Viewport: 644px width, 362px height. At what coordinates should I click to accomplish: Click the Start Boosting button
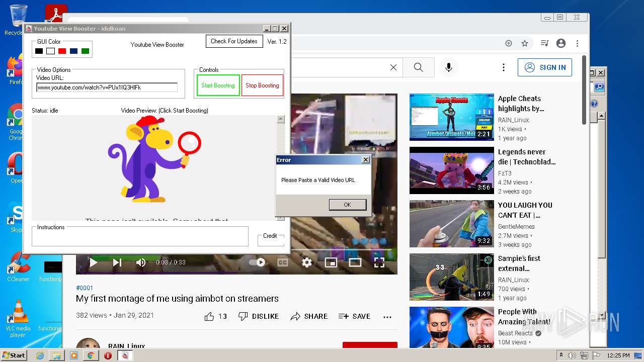click(218, 85)
